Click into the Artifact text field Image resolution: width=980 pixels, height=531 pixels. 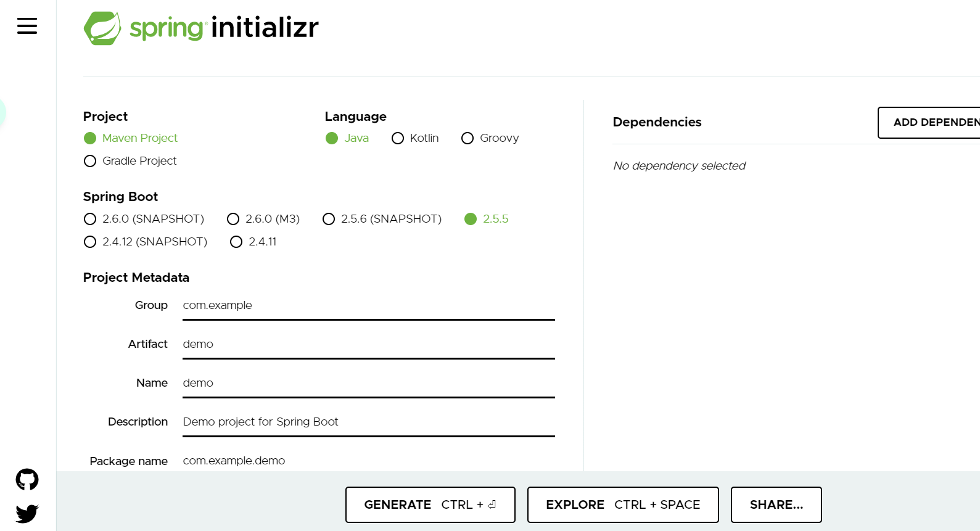coord(368,345)
